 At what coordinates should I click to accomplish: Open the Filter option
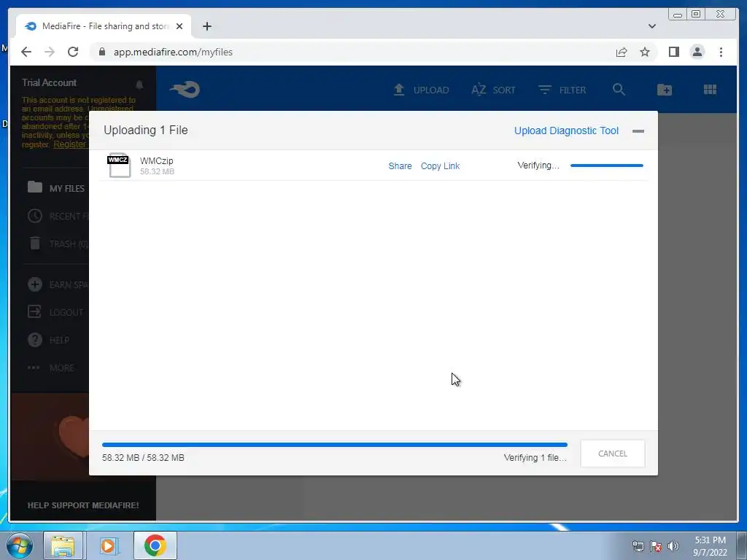tap(562, 90)
